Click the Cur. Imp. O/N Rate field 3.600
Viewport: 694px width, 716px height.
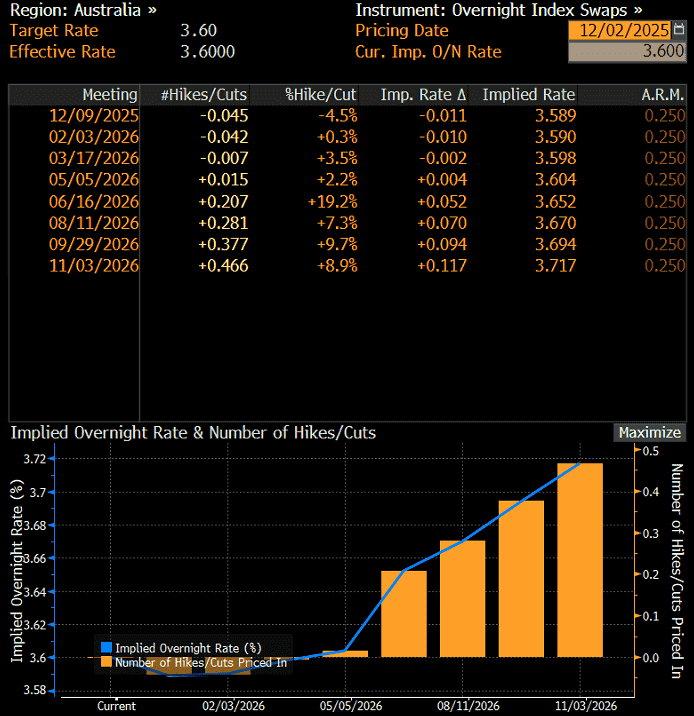coord(627,52)
